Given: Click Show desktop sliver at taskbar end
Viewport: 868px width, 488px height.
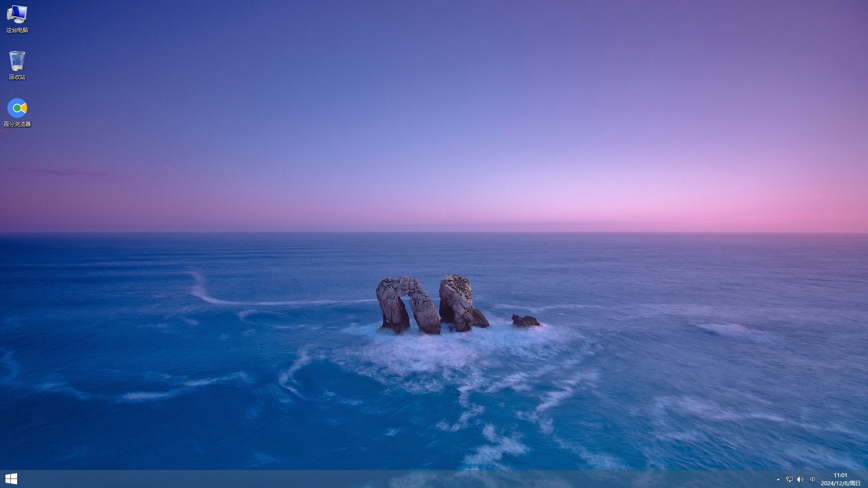Looking at the screenshot, I should 867,479.
